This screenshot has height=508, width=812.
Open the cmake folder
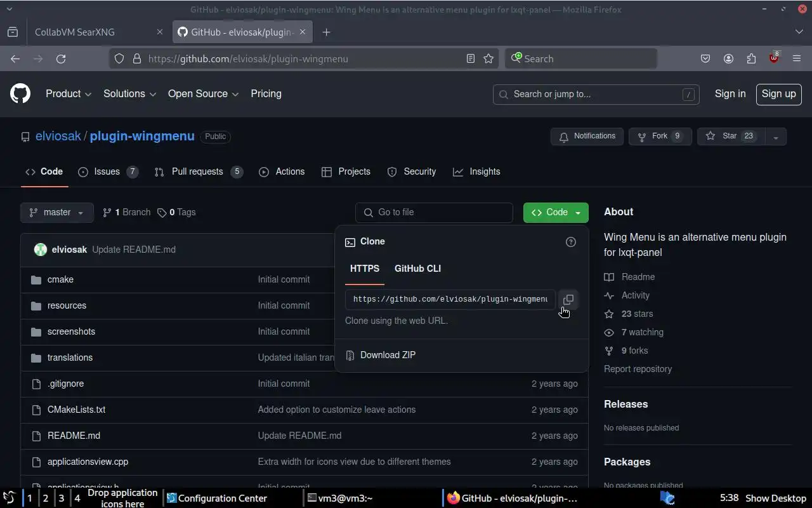[60, 279]
